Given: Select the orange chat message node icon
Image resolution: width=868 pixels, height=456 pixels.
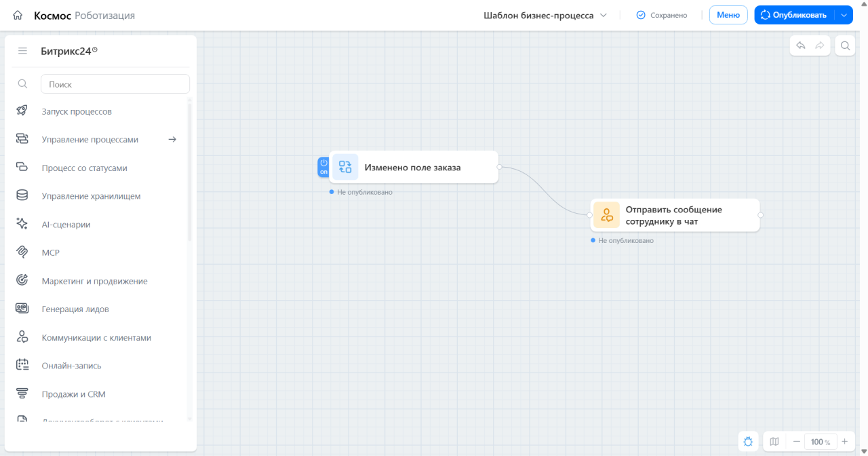Looking at the screenshot, I should [x=606, y=215].
